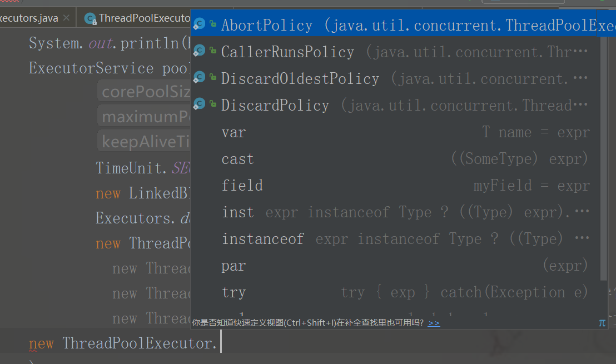The height and width of the screenshot is (364, 616).
Task: Apply the cast postfix template
Action: point(396,159)
